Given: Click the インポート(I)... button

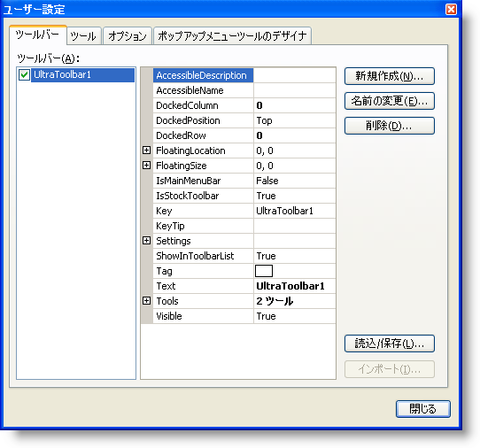Looking at the screenshot, I should (390, 369).
